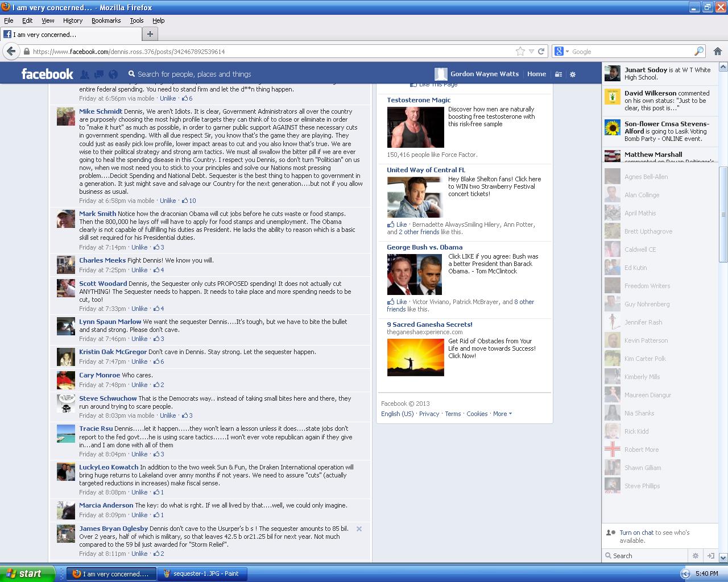
Task: Click Unlike on Mark Smith's comment
Action: point(139,247)
